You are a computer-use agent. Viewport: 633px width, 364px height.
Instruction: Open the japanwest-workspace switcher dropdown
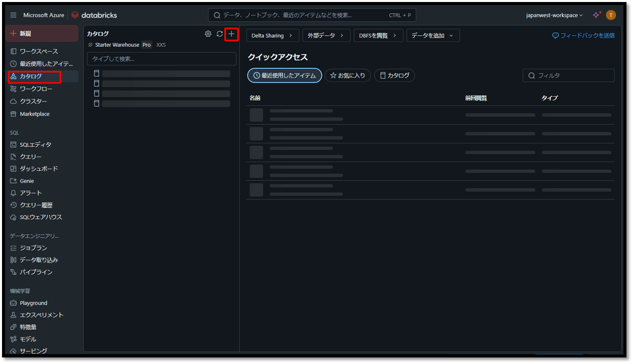click(x=554, y=15)
